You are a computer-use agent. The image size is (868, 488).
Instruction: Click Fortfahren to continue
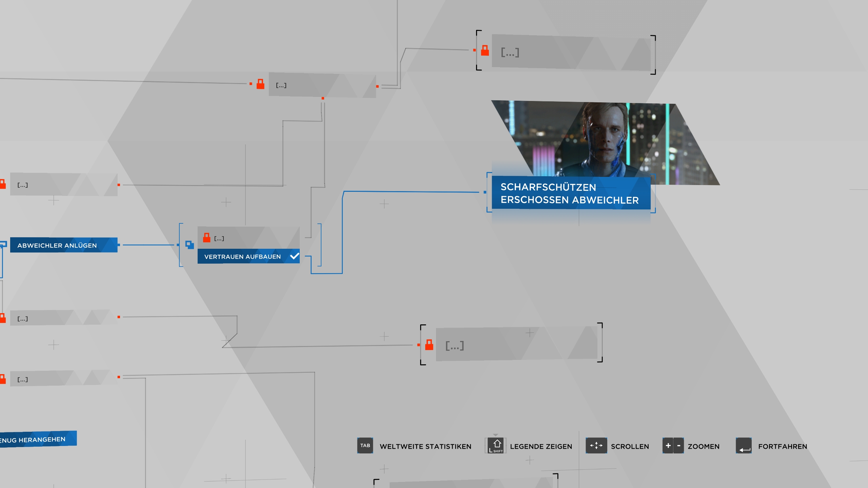782,446
